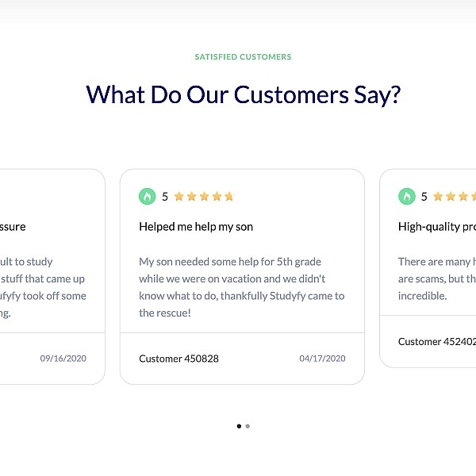
Task: Click the 'What Do Our Customers Say?' heading
Action: point(244,94)
